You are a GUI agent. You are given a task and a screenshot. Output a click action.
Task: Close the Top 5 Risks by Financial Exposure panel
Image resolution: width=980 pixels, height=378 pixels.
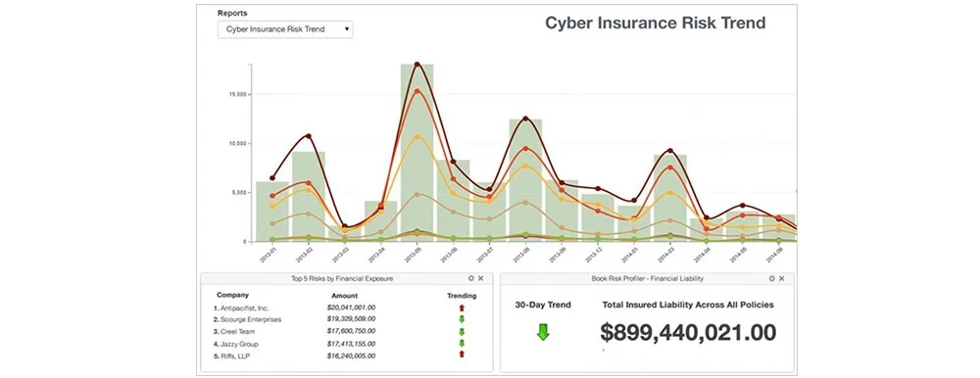pos(480,279)
